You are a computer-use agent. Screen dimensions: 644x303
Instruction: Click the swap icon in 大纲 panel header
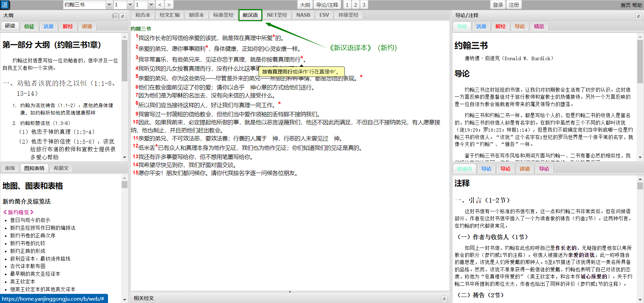tap(123, 16)
